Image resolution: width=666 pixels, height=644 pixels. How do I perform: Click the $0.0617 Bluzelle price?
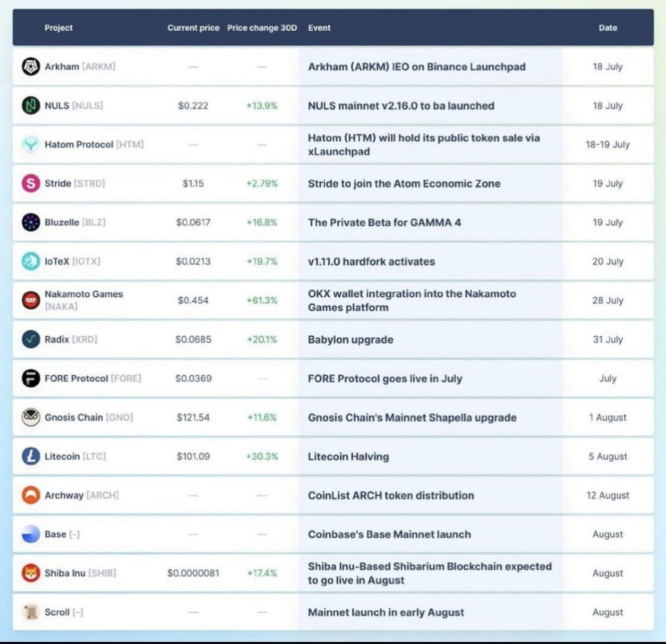(x=193, y=222)
